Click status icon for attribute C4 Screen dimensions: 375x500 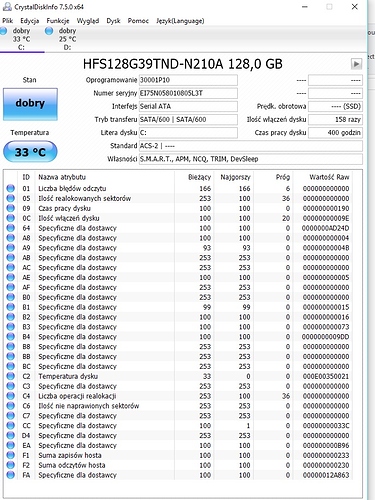click(x=11, y=396)
